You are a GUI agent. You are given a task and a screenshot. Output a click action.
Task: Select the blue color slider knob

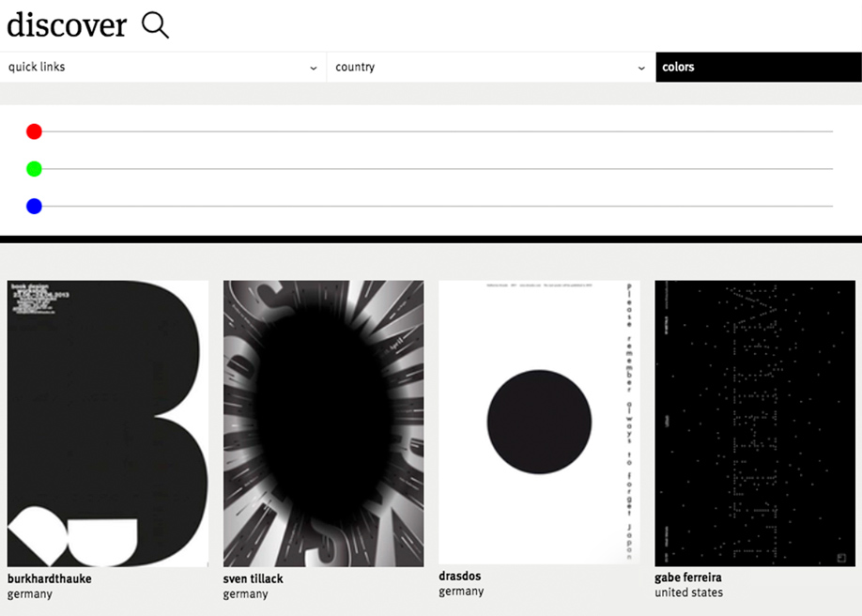tap(34, 206)
